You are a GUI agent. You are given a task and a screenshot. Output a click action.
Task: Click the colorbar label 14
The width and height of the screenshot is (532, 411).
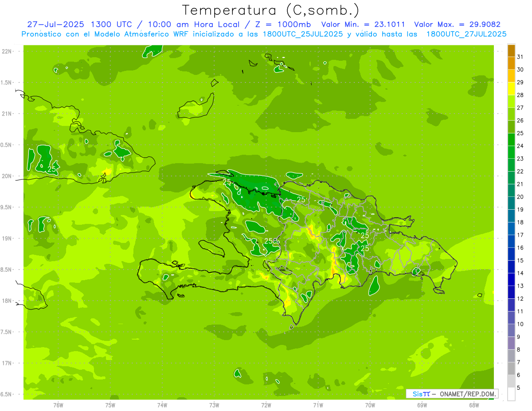click(520, 273)
